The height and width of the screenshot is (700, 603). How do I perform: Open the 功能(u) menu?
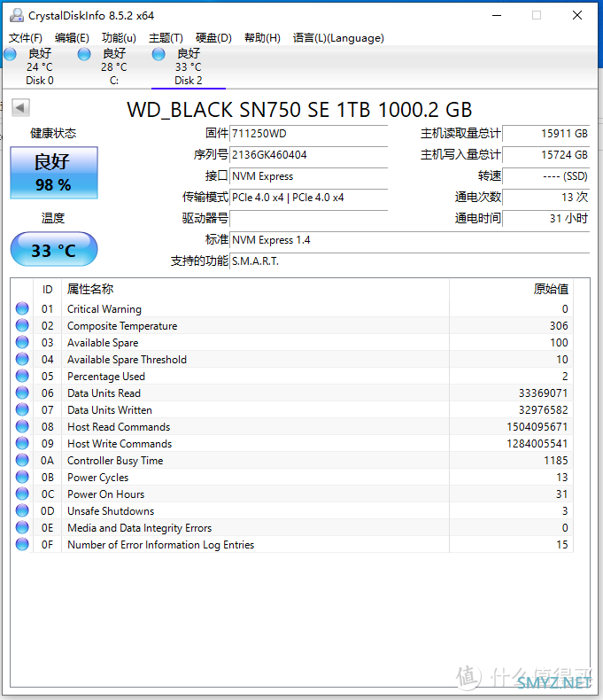click(x=119, y=38)
